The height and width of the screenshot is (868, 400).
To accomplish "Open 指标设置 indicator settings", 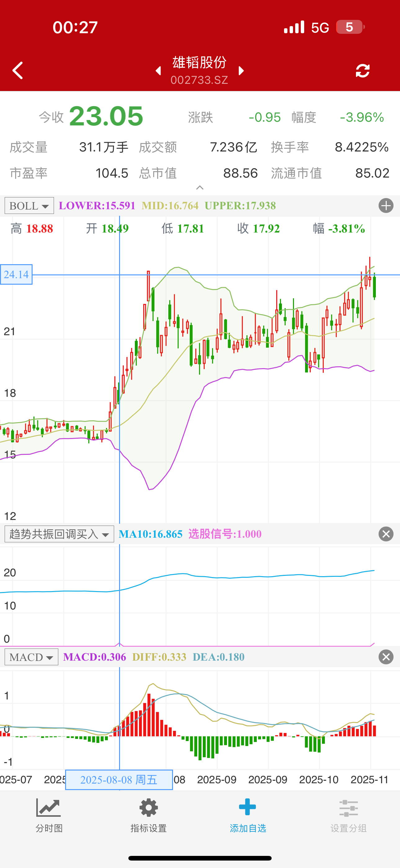I will click(x=149, y=816).
